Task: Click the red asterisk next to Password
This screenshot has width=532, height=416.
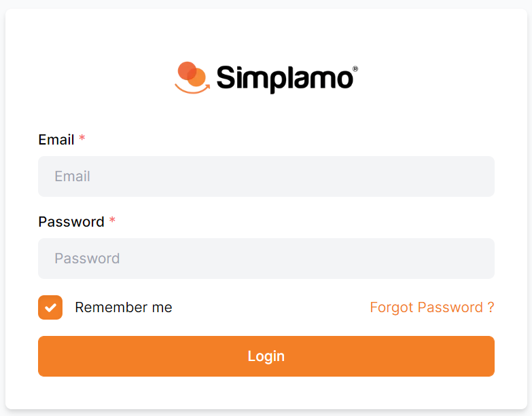Action: (x=112, y=221)
